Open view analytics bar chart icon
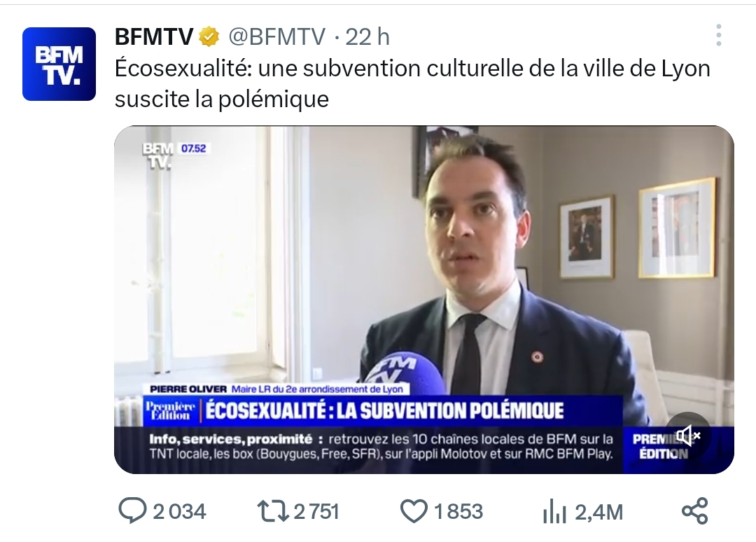756x542 pixels. pyautogui.click(x=554, y=511)
